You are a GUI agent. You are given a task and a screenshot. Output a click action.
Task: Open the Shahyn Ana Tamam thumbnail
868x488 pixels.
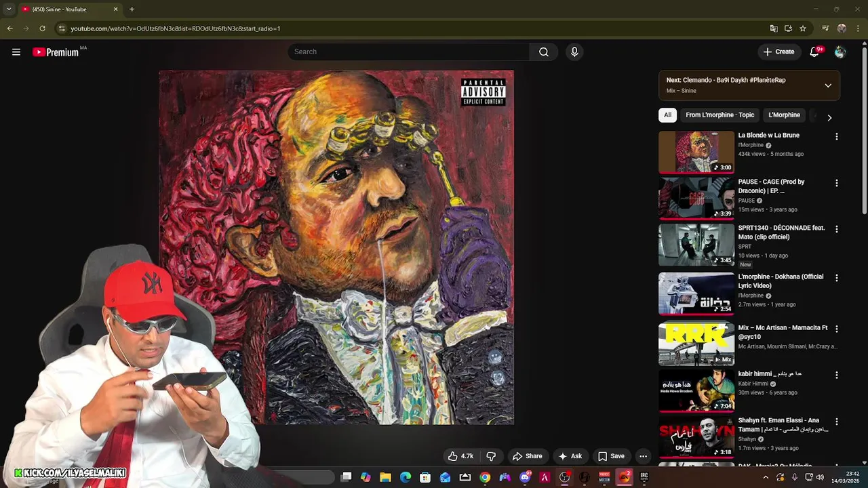click(x=696, y=437)
